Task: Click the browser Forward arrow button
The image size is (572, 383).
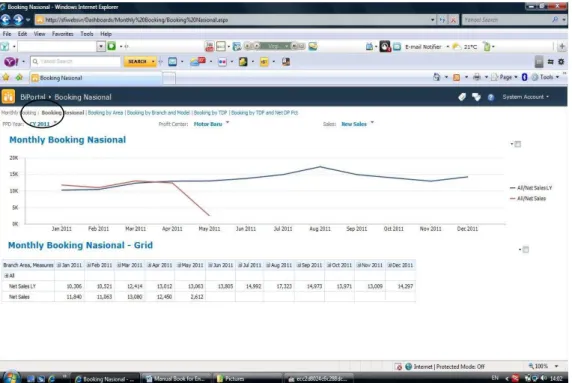Action: pyautogui.click(x=18, y=20)
